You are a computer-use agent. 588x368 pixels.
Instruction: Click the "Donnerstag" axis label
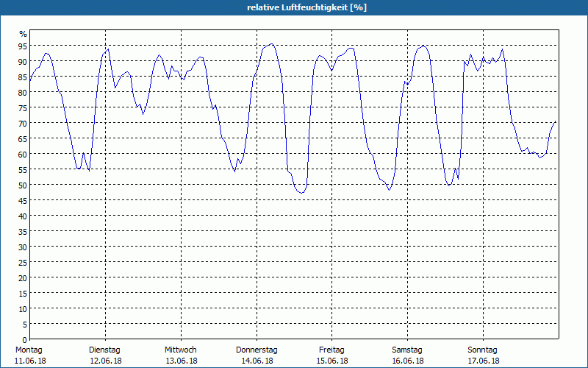257,350
